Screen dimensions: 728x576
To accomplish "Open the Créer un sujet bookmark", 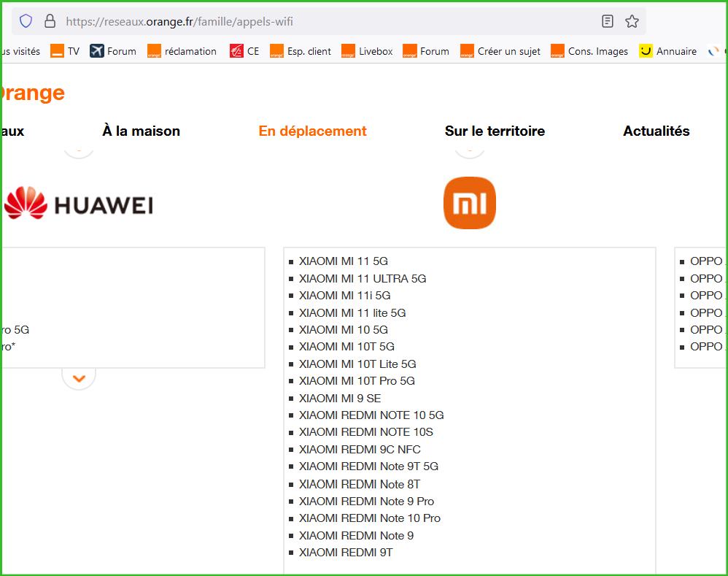I will coord(500,51).
